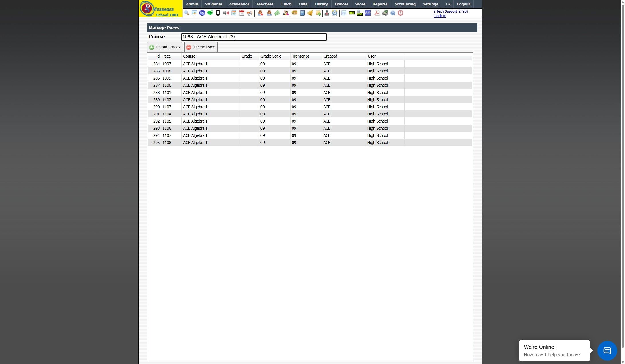Click the alarm clock icon
This screenshot has height=364, width=625.
tap(334, 13)
